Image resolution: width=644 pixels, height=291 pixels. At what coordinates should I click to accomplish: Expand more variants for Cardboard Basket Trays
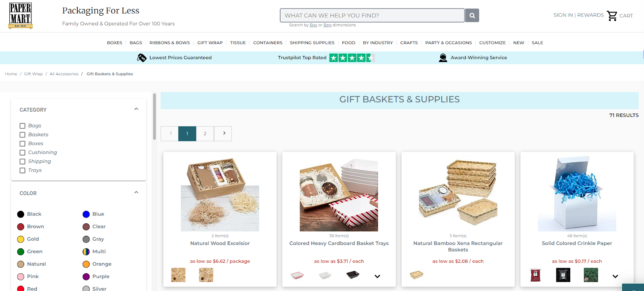(x=377, y=276)
